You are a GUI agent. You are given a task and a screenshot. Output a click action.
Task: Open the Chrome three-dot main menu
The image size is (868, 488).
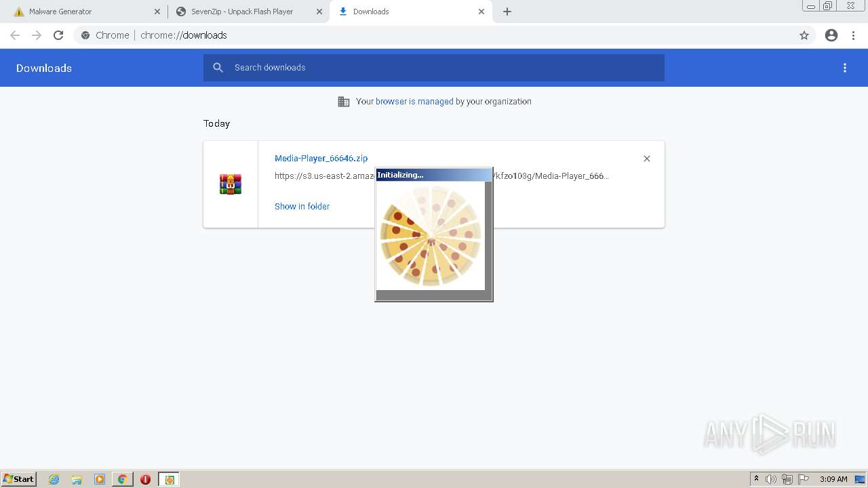tap(854, 35)
